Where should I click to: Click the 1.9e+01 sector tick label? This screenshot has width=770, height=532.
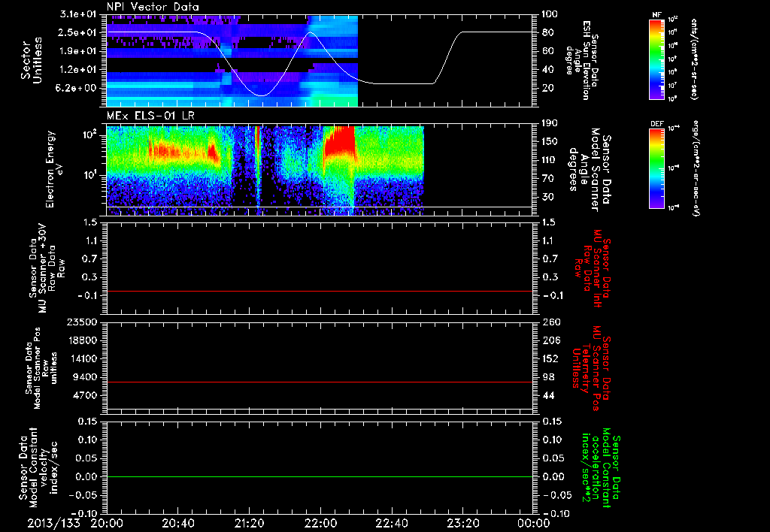click(77, 51)
